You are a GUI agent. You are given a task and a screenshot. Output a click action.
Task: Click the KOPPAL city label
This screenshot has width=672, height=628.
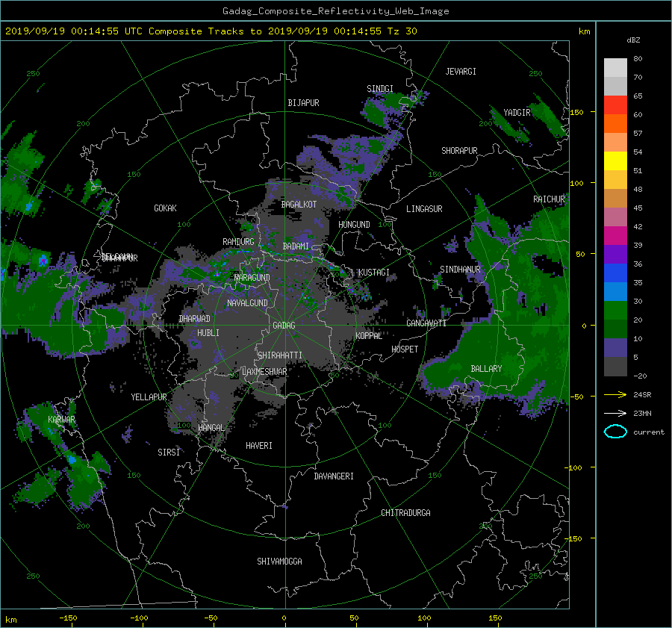tap(369, 336)
